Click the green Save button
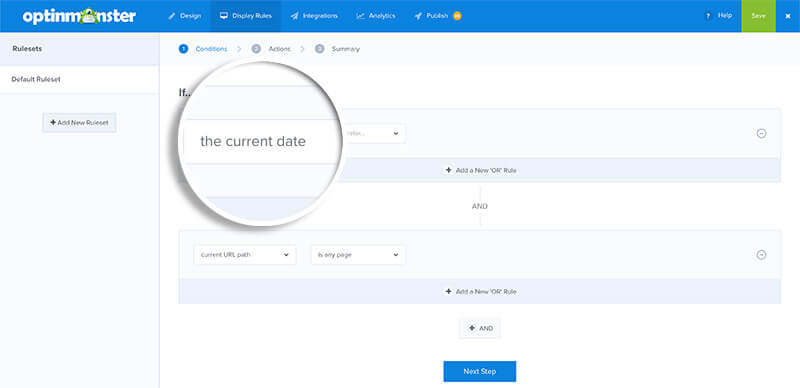800x388 pixels. pyautogui.click(x=758, y=16)
